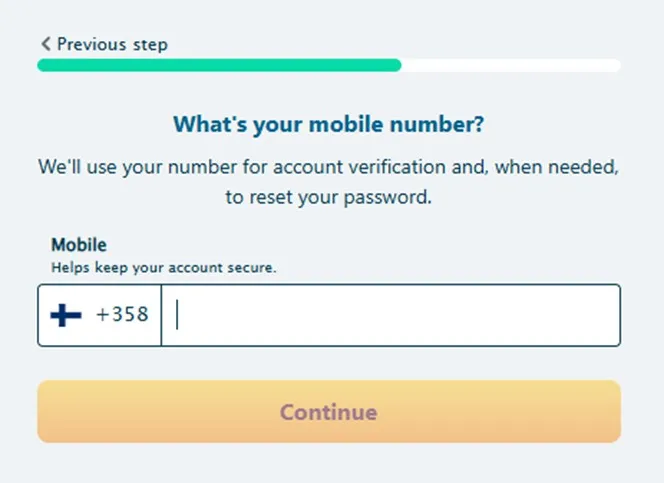Focus the mobile number input field
The image size is (664, 483).
click(390, 315)
